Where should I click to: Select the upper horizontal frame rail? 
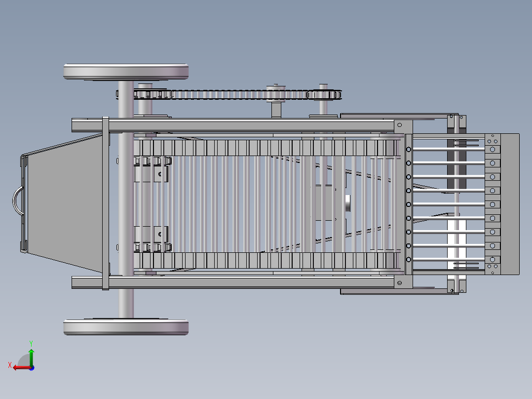(x=237, y=125)
